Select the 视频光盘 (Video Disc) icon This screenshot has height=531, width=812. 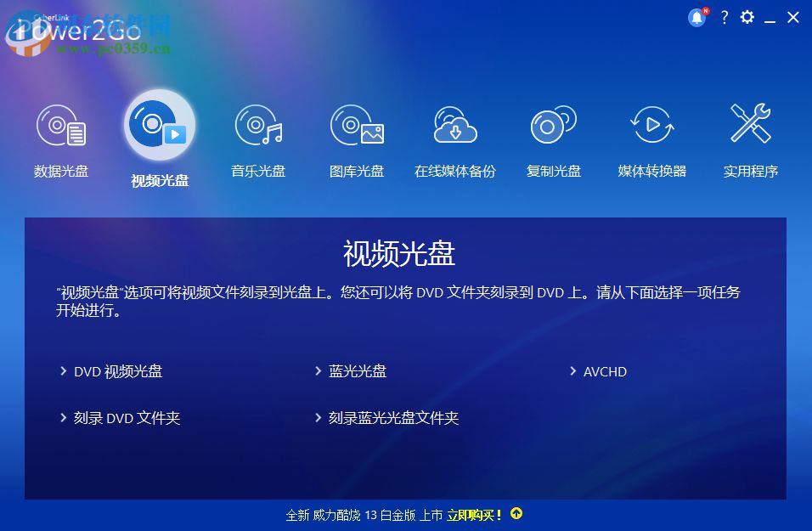pyautogui.click(x=159, y=126)
